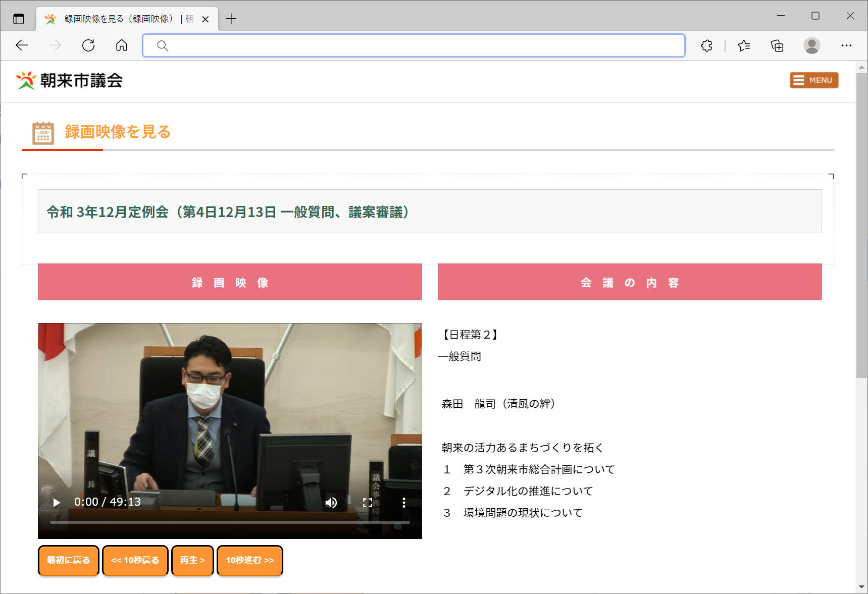The height and width of the screenshot is (594, 868).
Task: Click the 再生 > button
Action: (x=192, y=560)
